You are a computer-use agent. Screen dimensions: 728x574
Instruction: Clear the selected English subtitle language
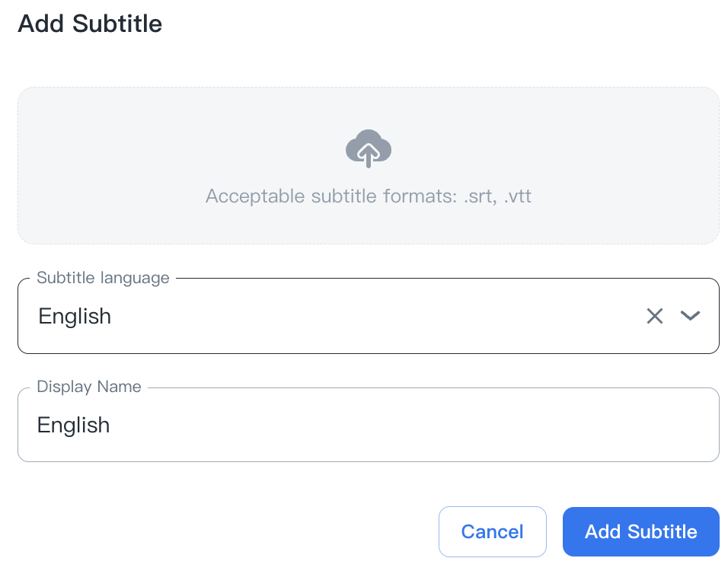(x=655, y=316)
